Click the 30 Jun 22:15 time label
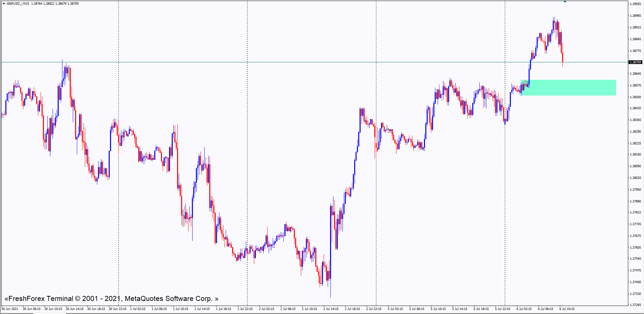The height and width of the screenshot is (314, 644). (117, 309)
